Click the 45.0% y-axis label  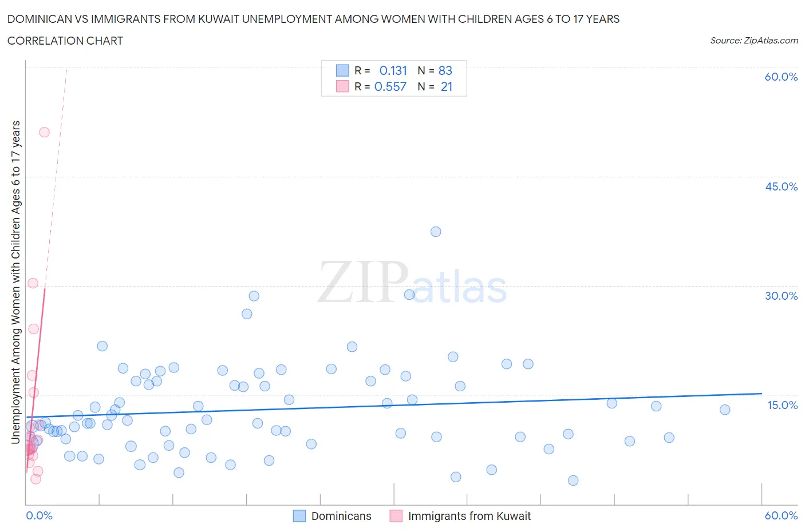pyautogui.click(x=781, y=186)
